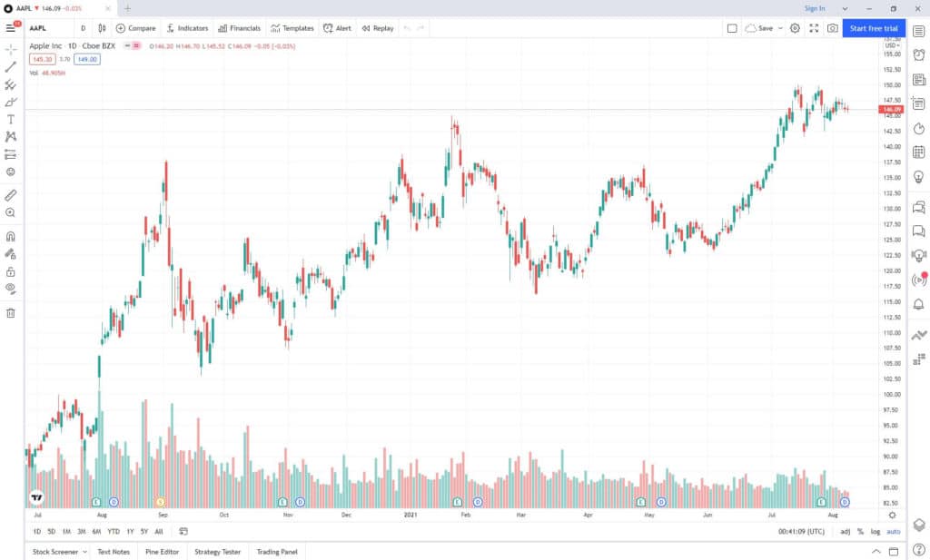Open the Sign in chevron menu
This screenshot has width=930, height=560.
(x=845, y=8)
